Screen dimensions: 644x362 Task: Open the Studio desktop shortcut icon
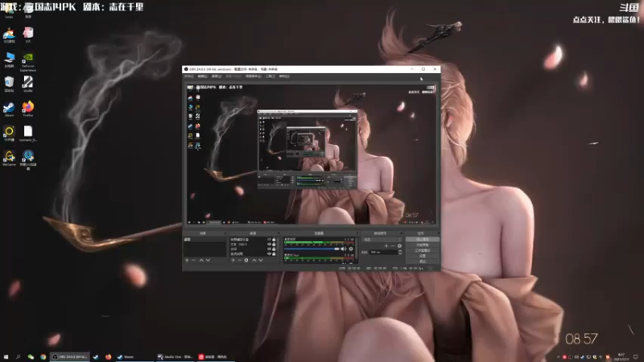(x=28, y=84)
